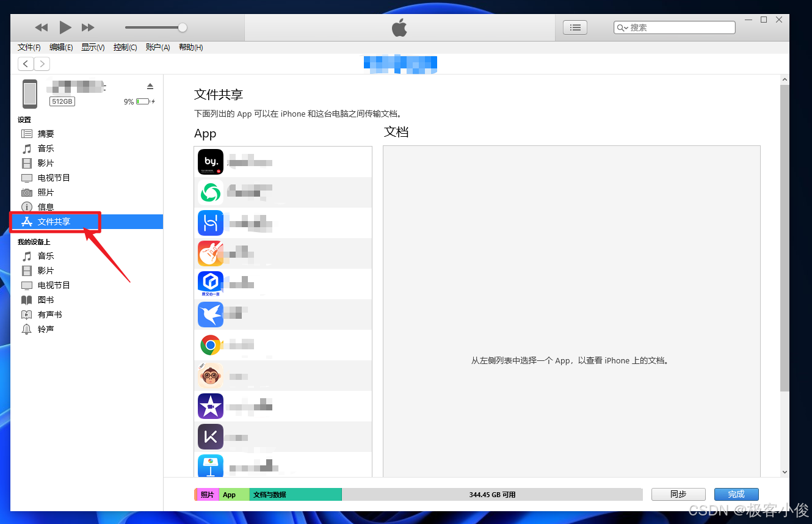Click the eject device icon

(150, 86)
